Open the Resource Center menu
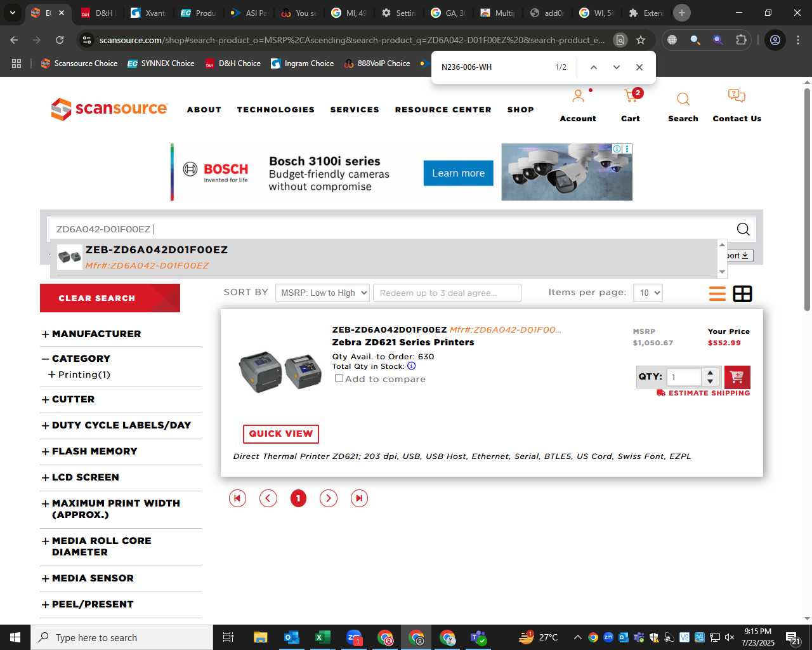The width and height of the screenshot is (812, 650). 443,110
